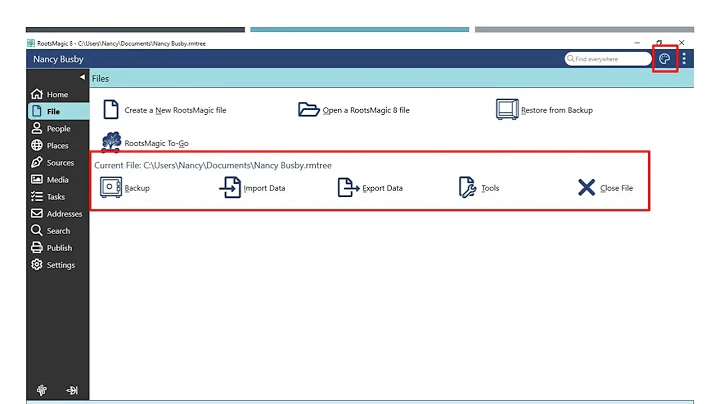Open the Places section
This screenshot has width=720, height=404.
[58, 146]
